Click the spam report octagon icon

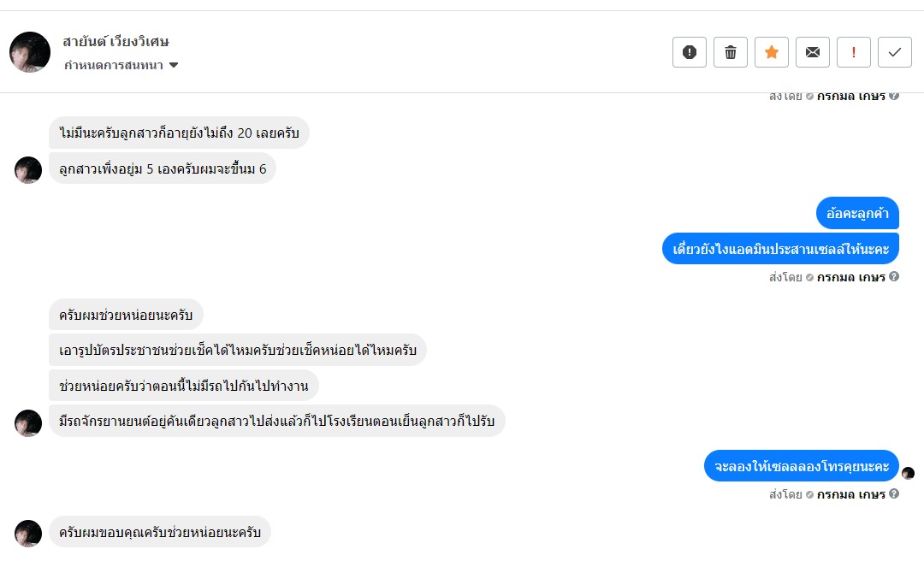pyautogui.click(x=690, y=52)
